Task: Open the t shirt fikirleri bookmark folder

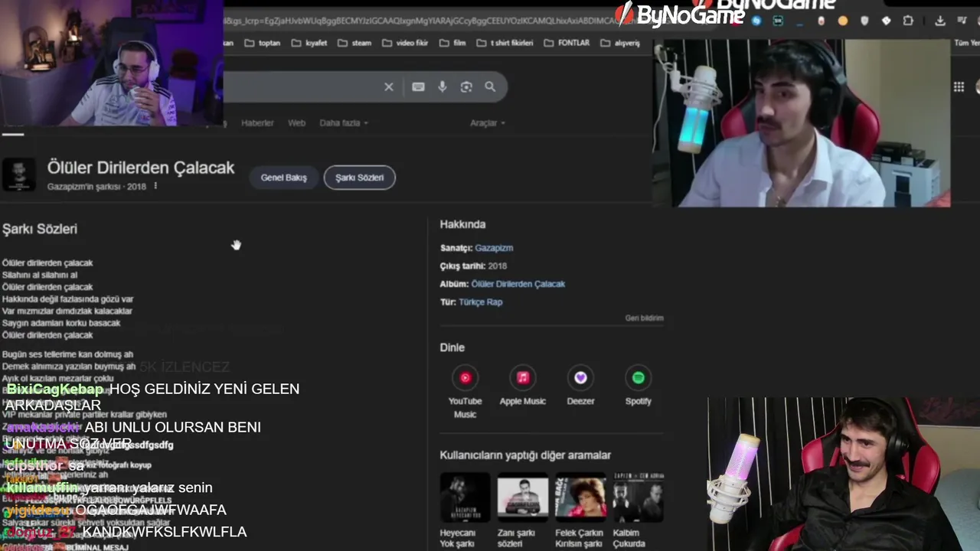Action: pyautogui.click(x=504, y=43)
